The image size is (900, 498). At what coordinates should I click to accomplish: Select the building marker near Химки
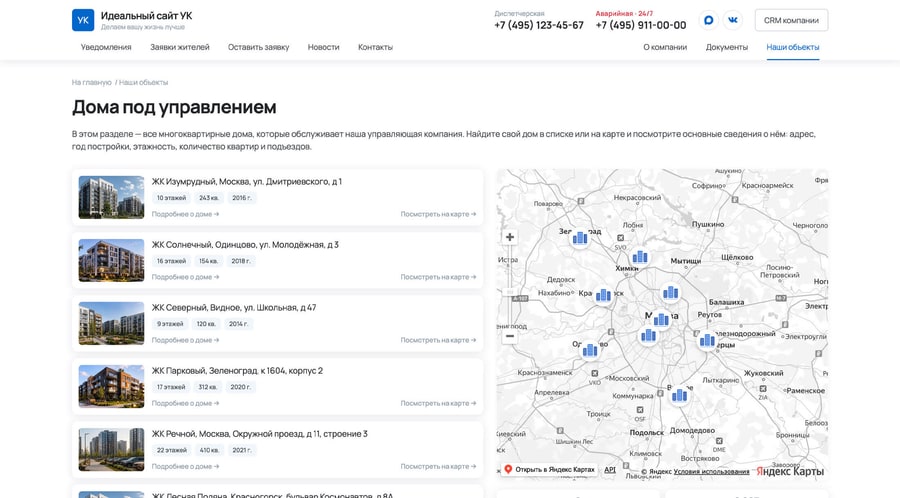(x=640, y=257)
